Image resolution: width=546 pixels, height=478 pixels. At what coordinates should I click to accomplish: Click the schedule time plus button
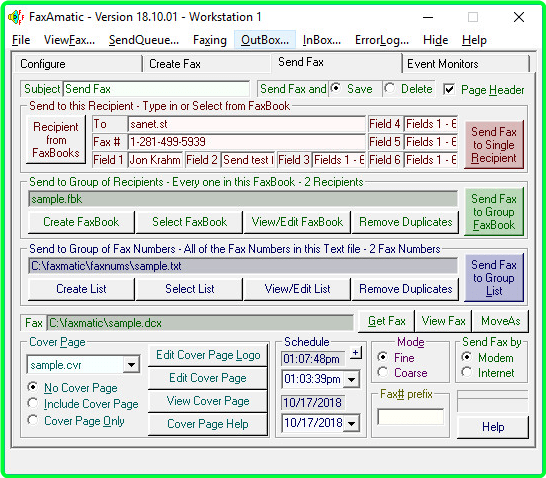(356, 353)
